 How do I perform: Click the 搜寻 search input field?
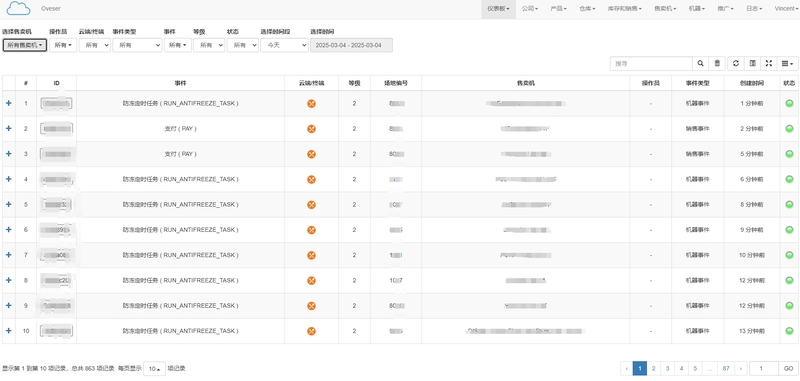coord(651,63)
